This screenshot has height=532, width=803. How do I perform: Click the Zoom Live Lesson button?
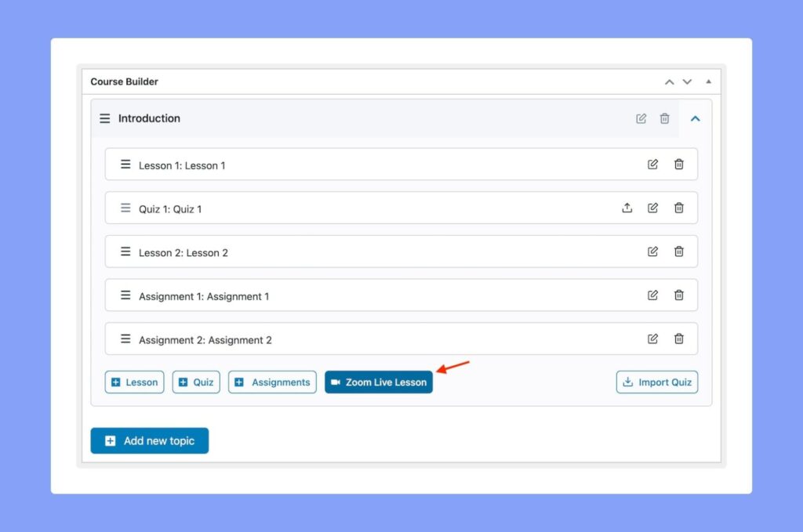tap(379, 382)
